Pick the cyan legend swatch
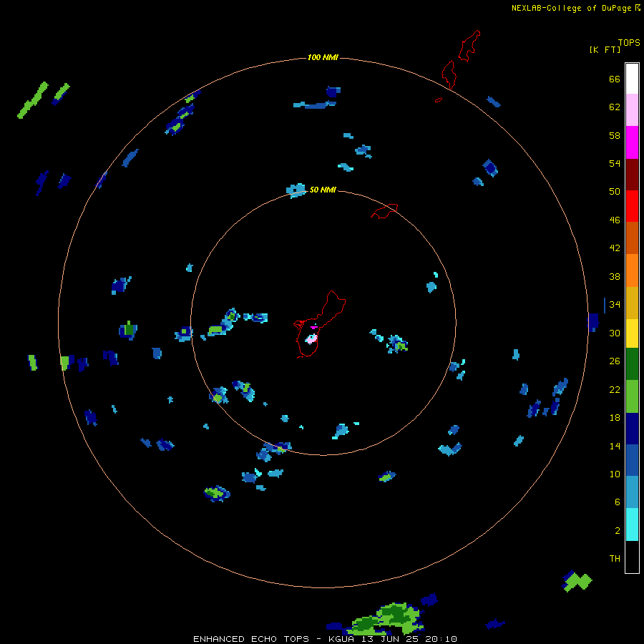Viewport: 644px width, 644px height. (632, 525)
